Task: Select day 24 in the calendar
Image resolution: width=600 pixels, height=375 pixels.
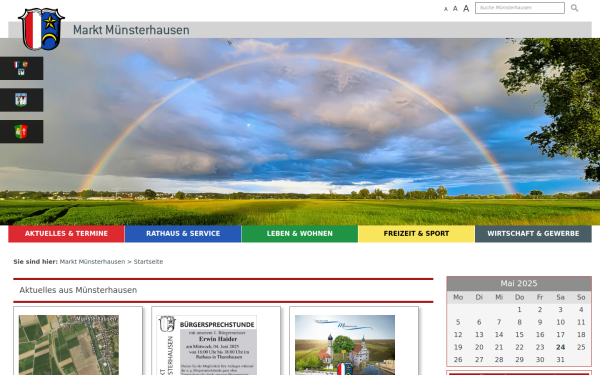Action: (560, 347)
